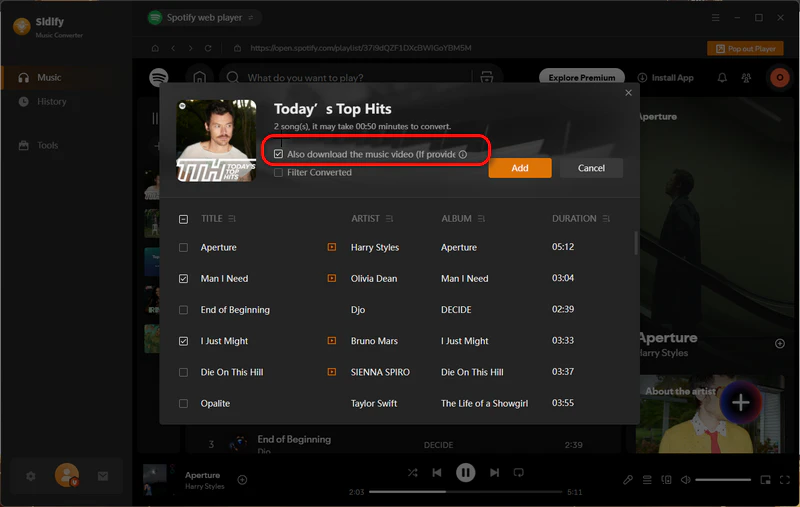Click Install App link
The image size is (800, 507).
point(666,78)
